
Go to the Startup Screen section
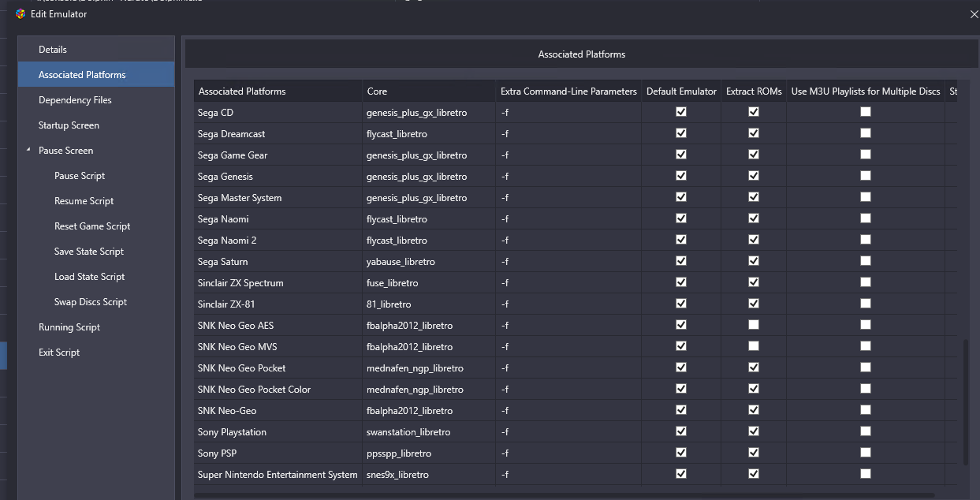(x=96, y=125)
